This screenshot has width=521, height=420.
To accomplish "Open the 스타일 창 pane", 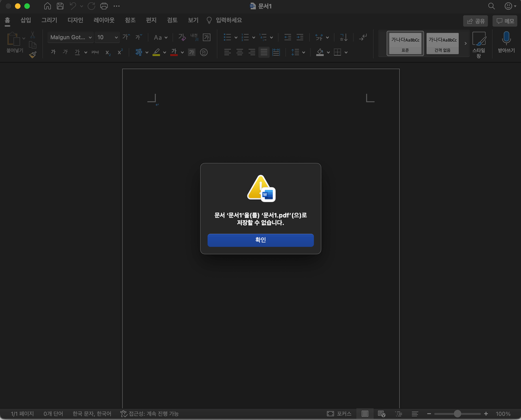I will [x=479, y=45].
